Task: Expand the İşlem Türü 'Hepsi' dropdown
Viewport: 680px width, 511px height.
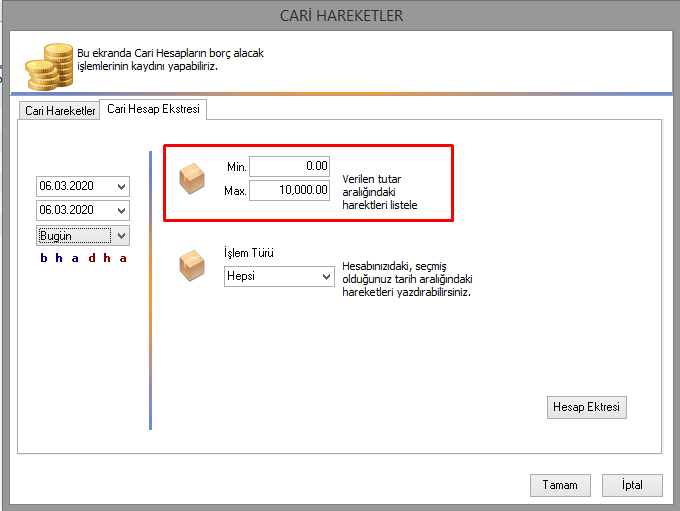Action: point(325,277)
